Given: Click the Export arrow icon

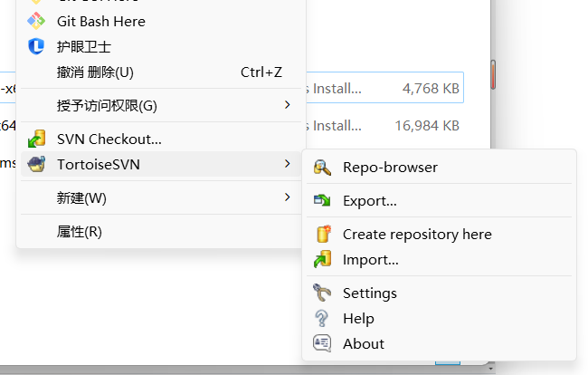Looking at the screenshot, I should click(322, 201).
